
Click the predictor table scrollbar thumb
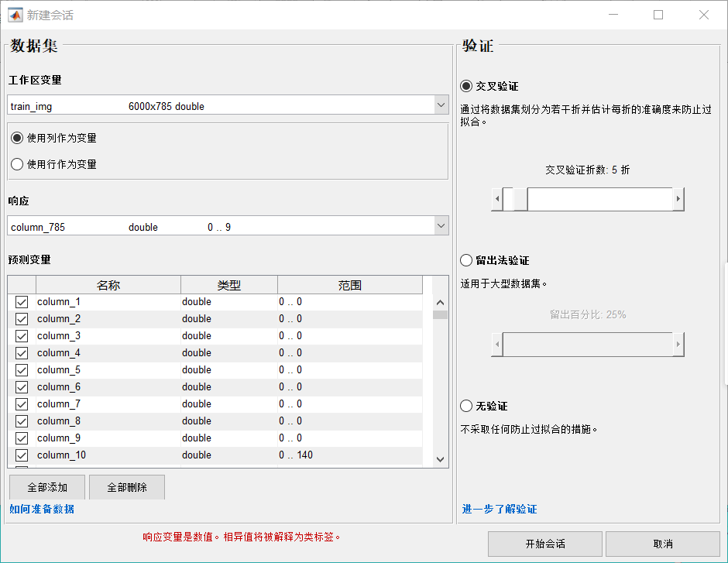pos(440,314)
